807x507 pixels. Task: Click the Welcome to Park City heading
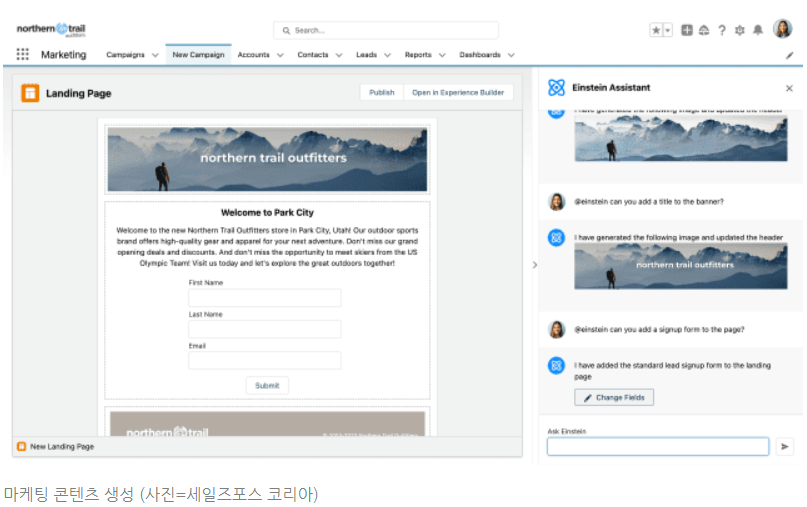click(267, 213)
